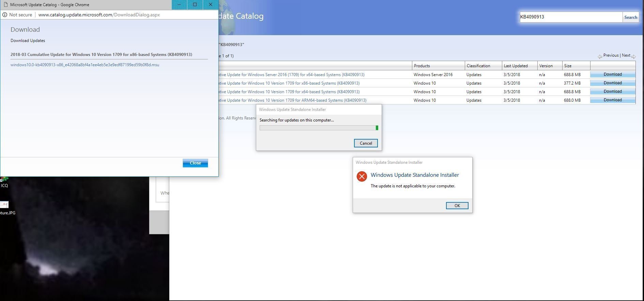Download the 688.0 MB ARM64 update
This screenshot has height=301, width=644.
(x=613, y=100)
